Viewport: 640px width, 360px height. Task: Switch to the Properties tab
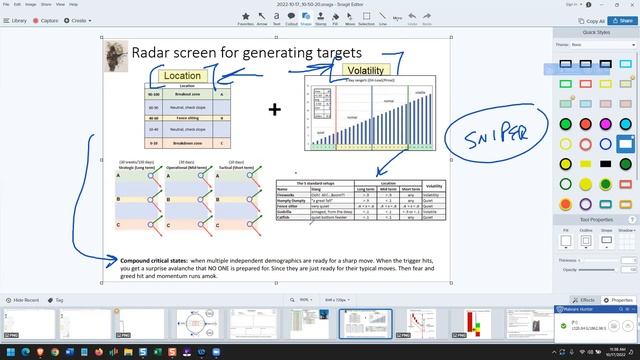point(618,300)
